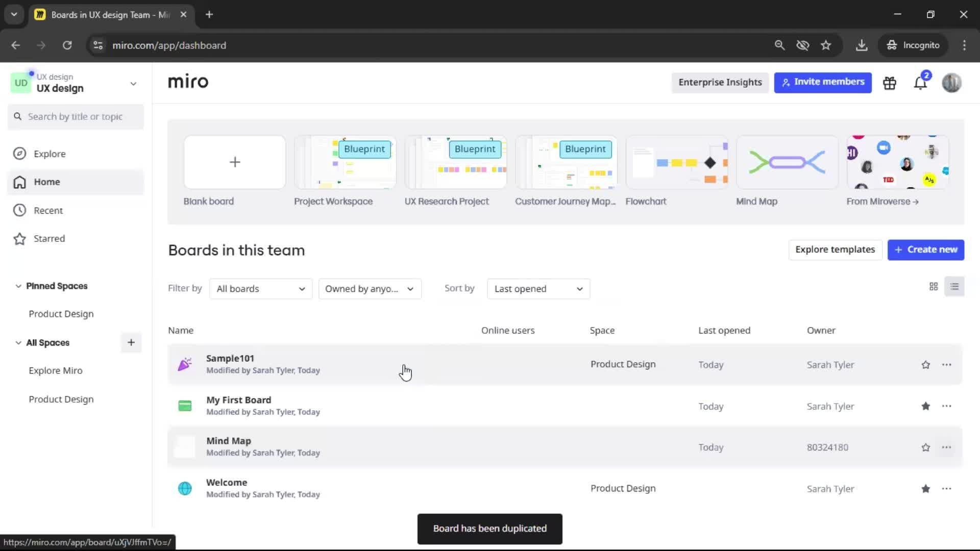This screenshot has width=980, height=551.
Task: Open the Mind Map board title
Action: click(229, 441)
